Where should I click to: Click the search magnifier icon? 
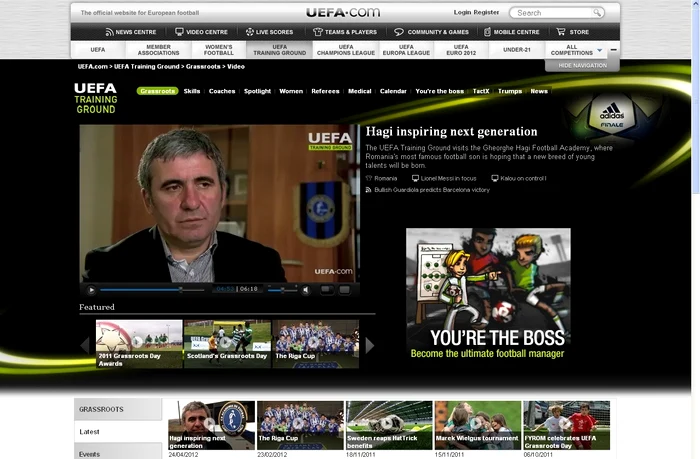tap(597, 13)
